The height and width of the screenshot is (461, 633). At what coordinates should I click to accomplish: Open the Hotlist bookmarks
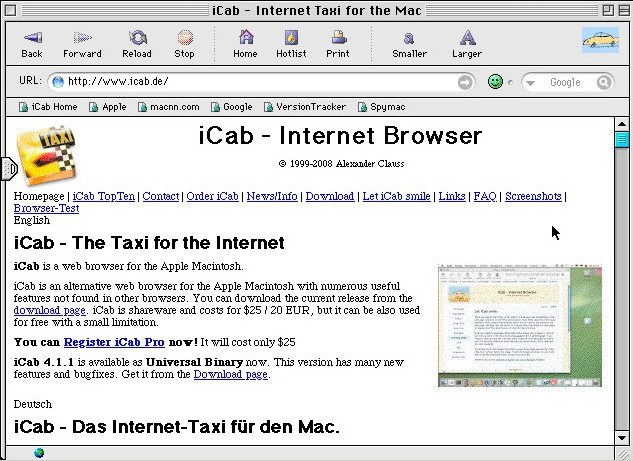click(x=291, y=43)
